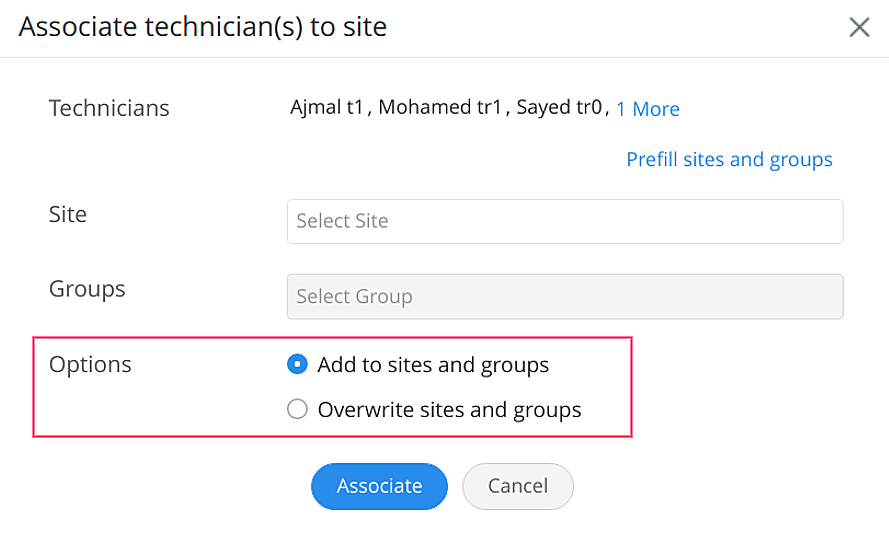
Task: Click technician name Mohamed tr1
Action: coord(440,108)
